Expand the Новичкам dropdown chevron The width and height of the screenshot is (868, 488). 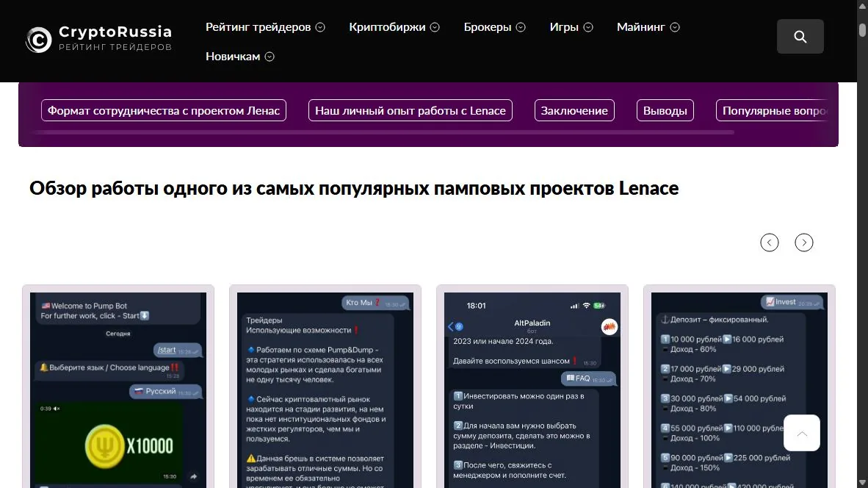point(269,57)
